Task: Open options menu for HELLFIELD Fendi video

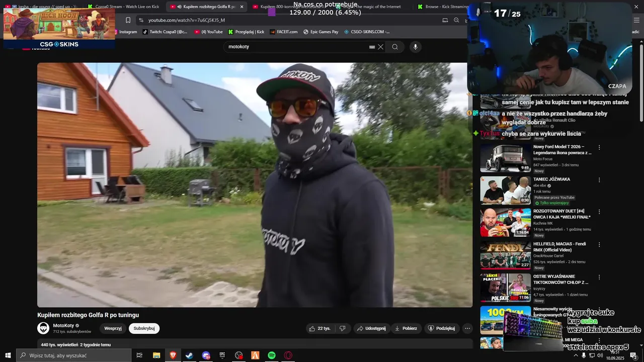Action: click(x=599, y=244)
